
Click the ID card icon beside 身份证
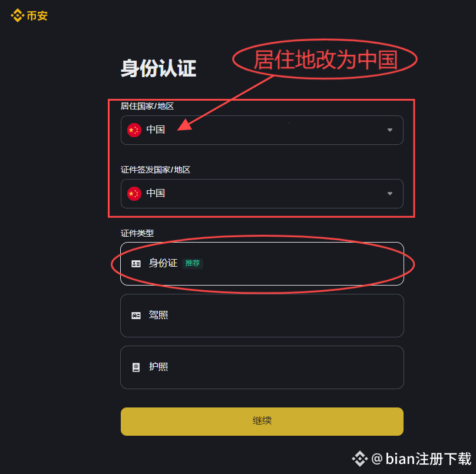[136, 264]
